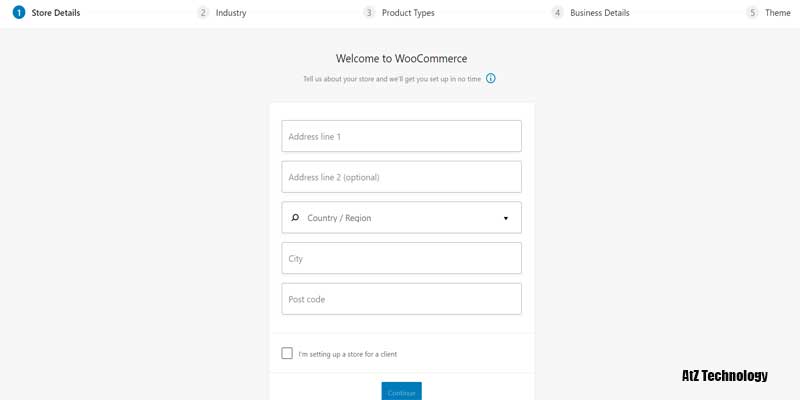This screenshot has height=400, width=800.
Task: Focus the Address line 1 field
Action: [401, 136]
